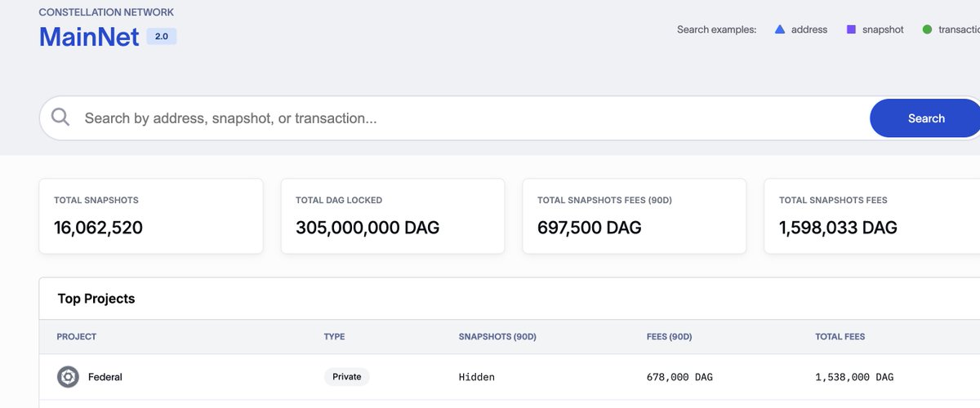Click the TOTAL SNAPSHOTS FEES (90D) card label
Viewport: 980px width, 408px height.
pyautogui.click(x=604, y=200)
